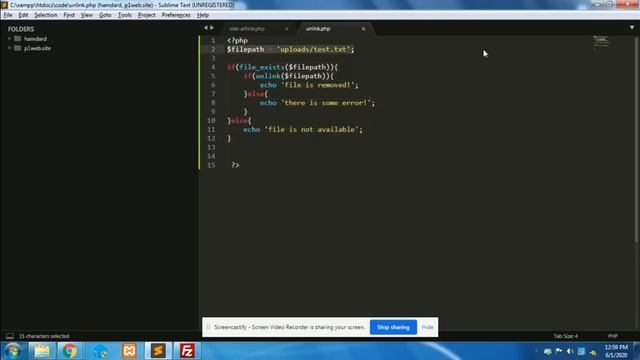Image resolution: width=640 pixels, height=360 pixels.
Task: Click the 'file is not available' string
Action: tap(311, 129)
